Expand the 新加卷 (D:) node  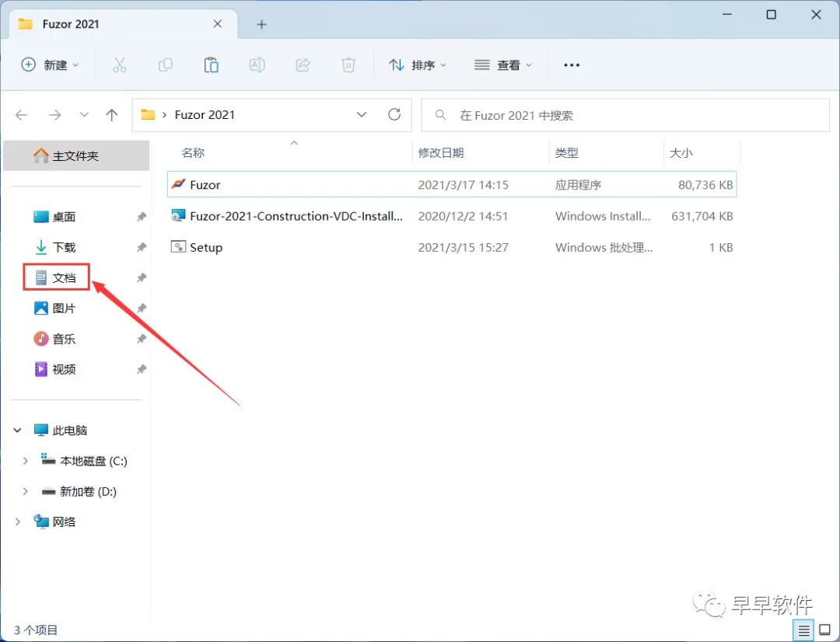(x=25, y=491)
